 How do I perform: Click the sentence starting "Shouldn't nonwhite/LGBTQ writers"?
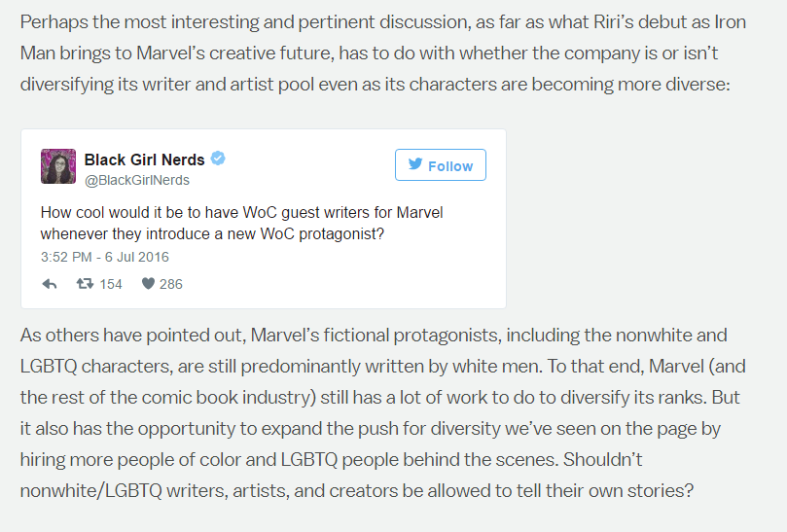pyautogui.click(x=357, y=475)
